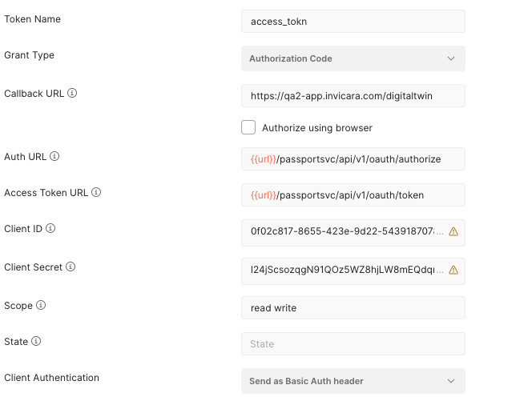Viewport: 532px width, 409px height.
Task: Click the info icon next to Client Secret
Action: [70, 267]
